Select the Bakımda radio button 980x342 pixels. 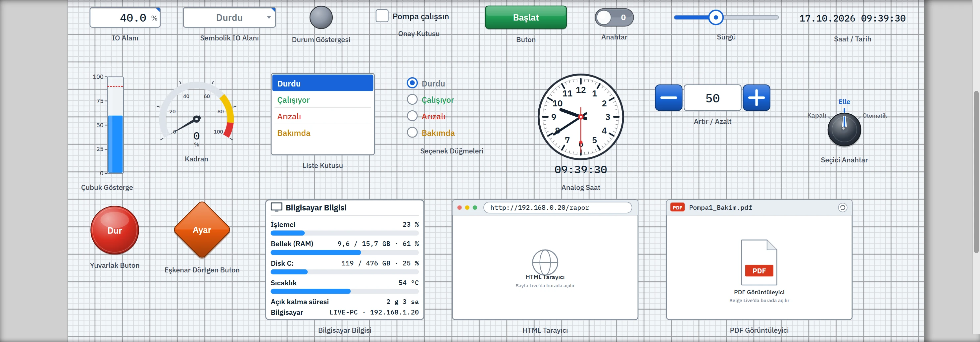coord(412,133)
